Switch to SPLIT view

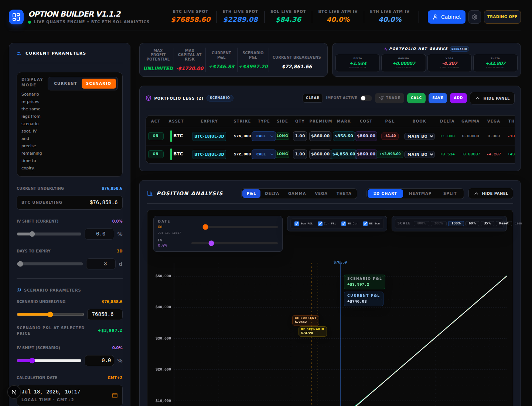450,193
